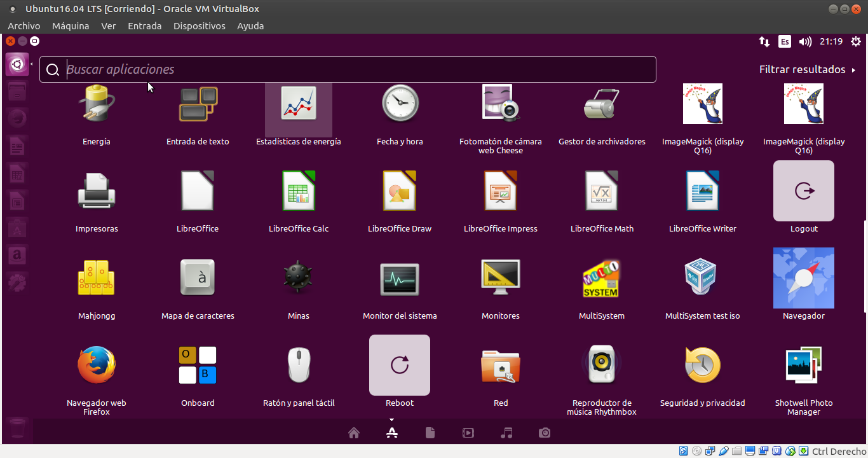Open the Amazon launcher icon
Image resolution: width=868 pixels, height=458 pixels.
[x=17, y=254]
